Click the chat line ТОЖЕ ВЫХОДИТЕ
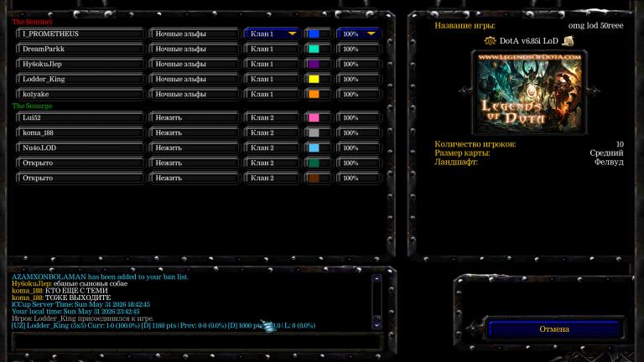Screen dimensions: 644x362 pos(61,297)
